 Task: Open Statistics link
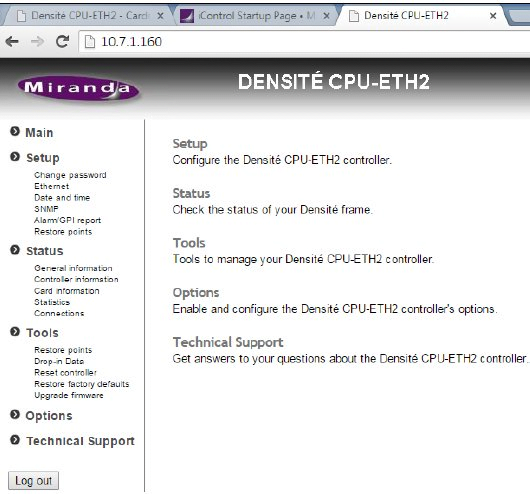point(52,302)
